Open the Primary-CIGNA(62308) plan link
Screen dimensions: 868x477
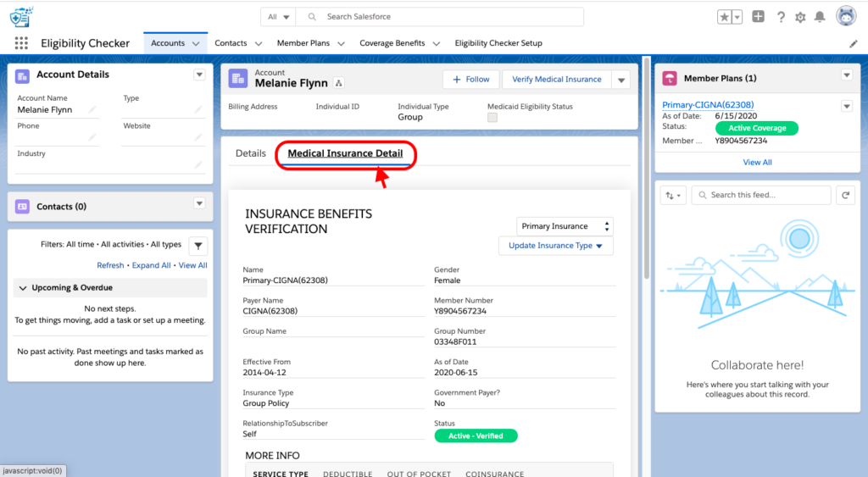tap(708, 104)
